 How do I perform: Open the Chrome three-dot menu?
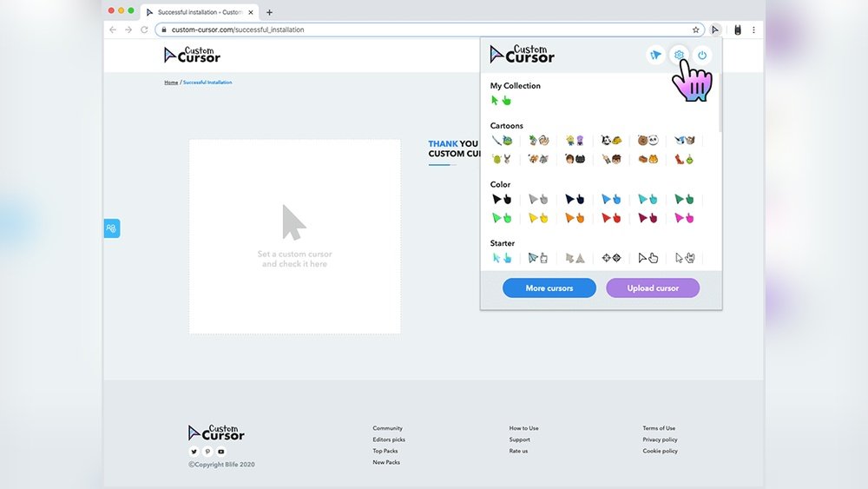click(753, 30)
